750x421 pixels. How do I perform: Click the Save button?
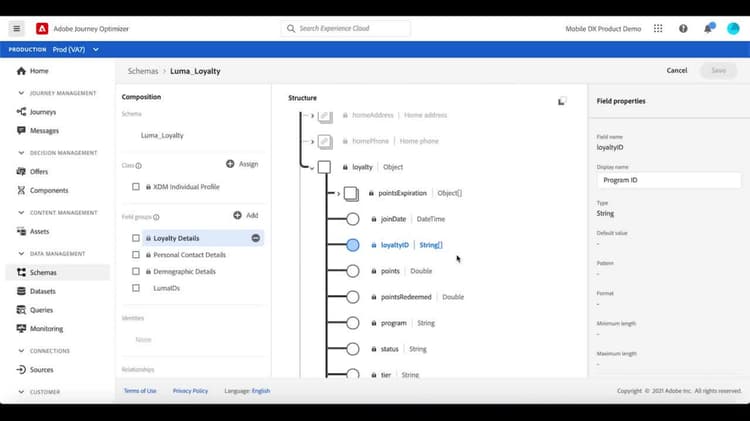pos(718,70)
